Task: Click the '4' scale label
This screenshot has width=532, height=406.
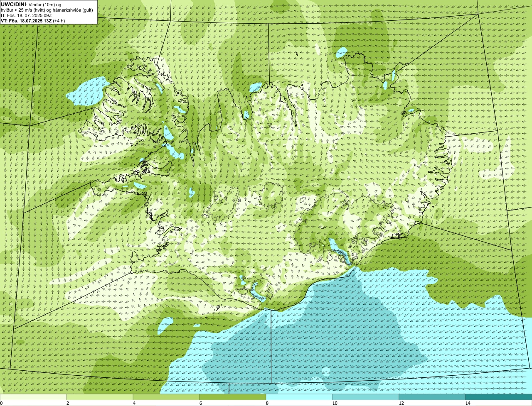Action: coord(134,403)
